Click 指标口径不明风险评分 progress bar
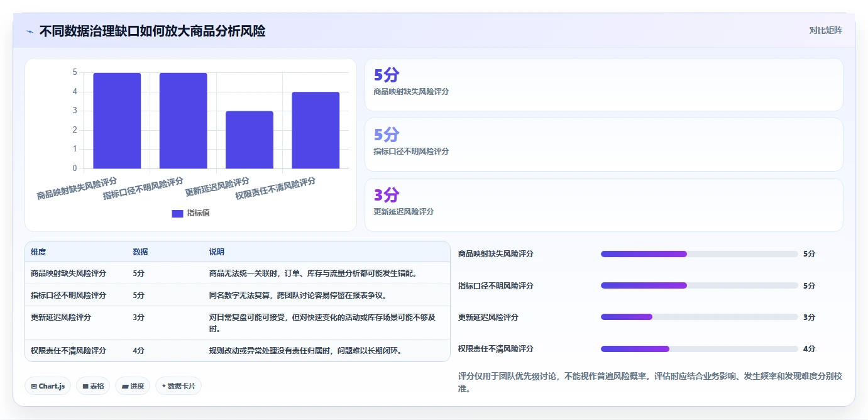The image size is (868, 420). coord(699,285)
